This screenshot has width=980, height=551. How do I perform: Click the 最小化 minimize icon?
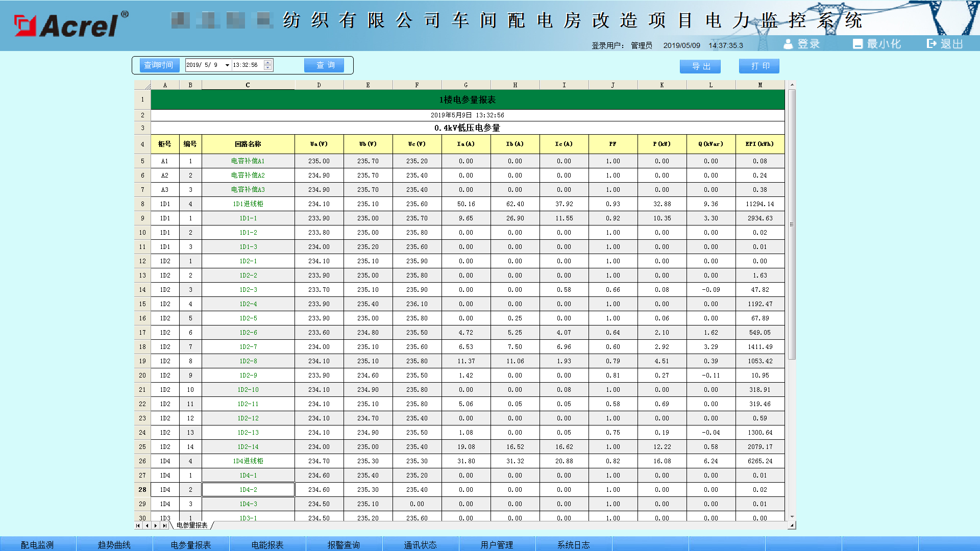pos(857,44)
